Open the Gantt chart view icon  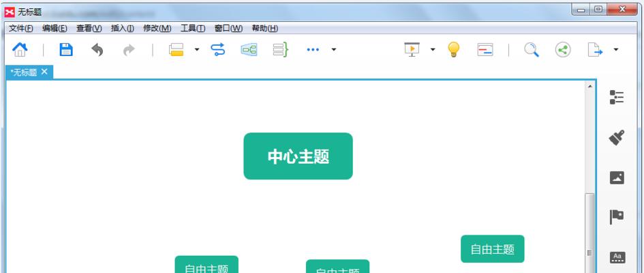(485, 50)
